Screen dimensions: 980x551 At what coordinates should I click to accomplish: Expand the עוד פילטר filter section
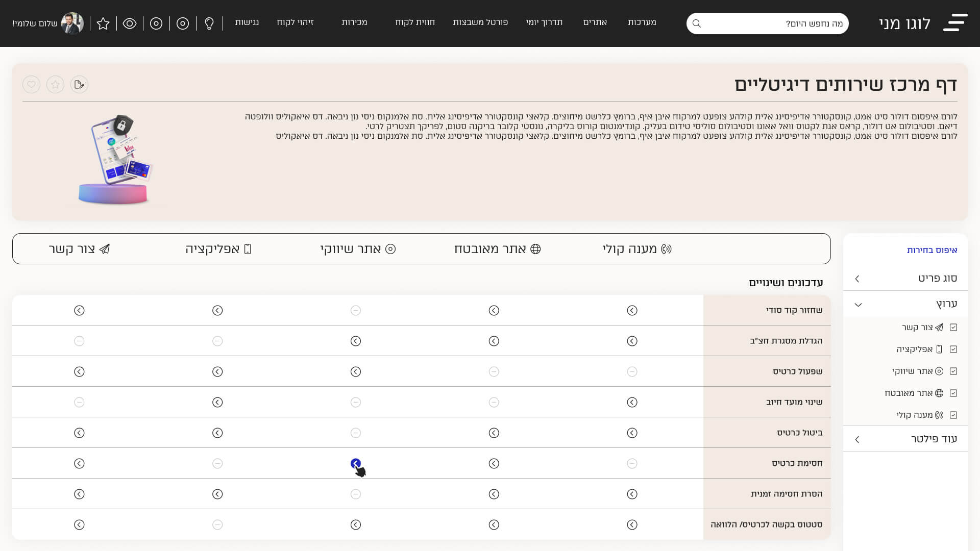(905, 439)
